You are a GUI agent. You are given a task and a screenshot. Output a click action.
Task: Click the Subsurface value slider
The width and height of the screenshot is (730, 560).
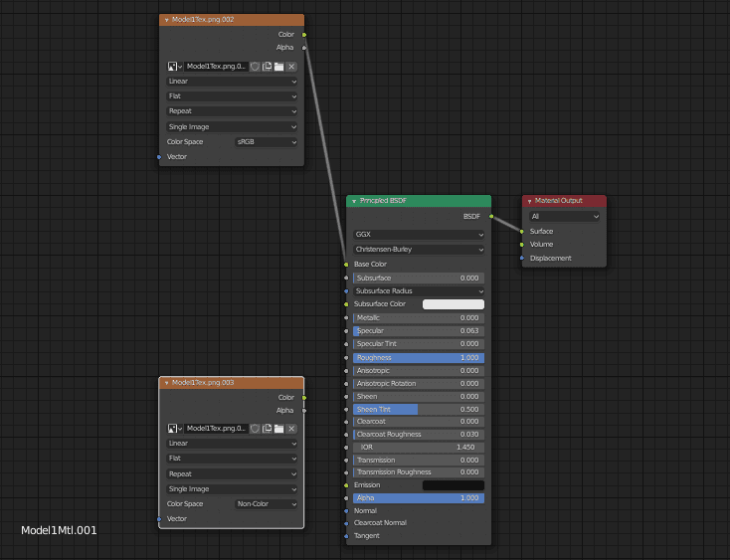pyautogui.click(x=419, y=279)
